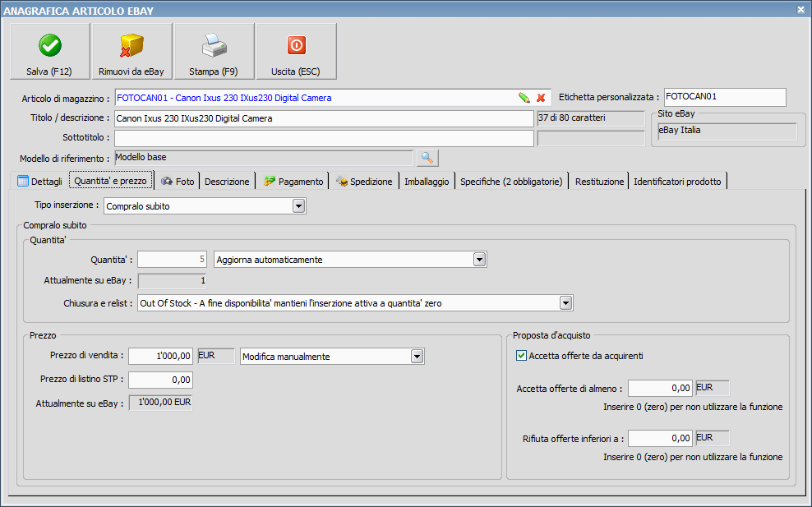Click the empty Sottotitolo field
Viewport: 812px width, 507px height.
pos(324,138)
